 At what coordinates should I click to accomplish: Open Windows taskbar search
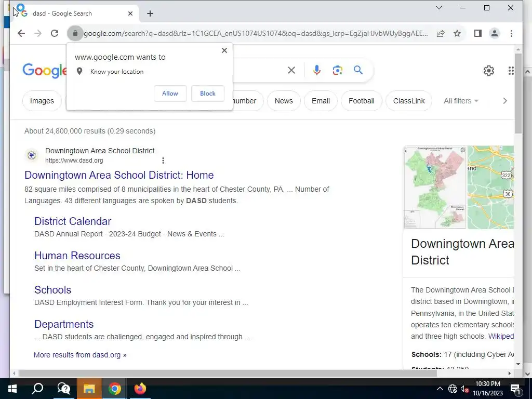coord(37,389)
